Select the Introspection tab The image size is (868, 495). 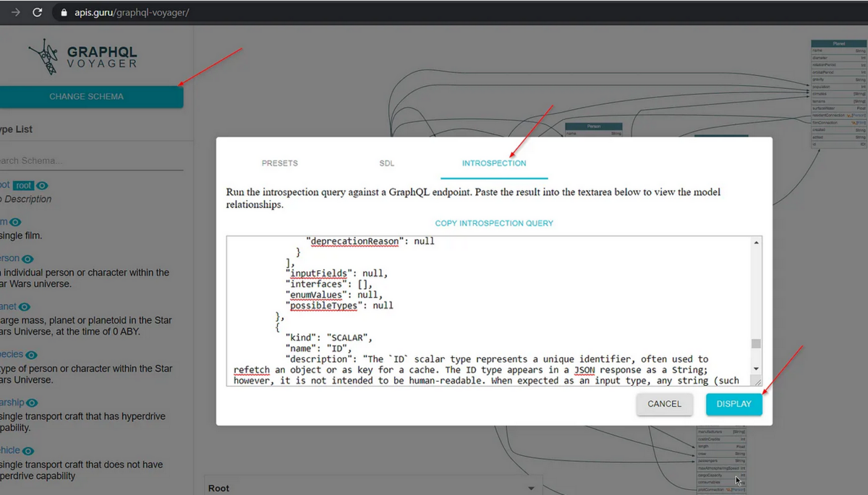(494, 163)
